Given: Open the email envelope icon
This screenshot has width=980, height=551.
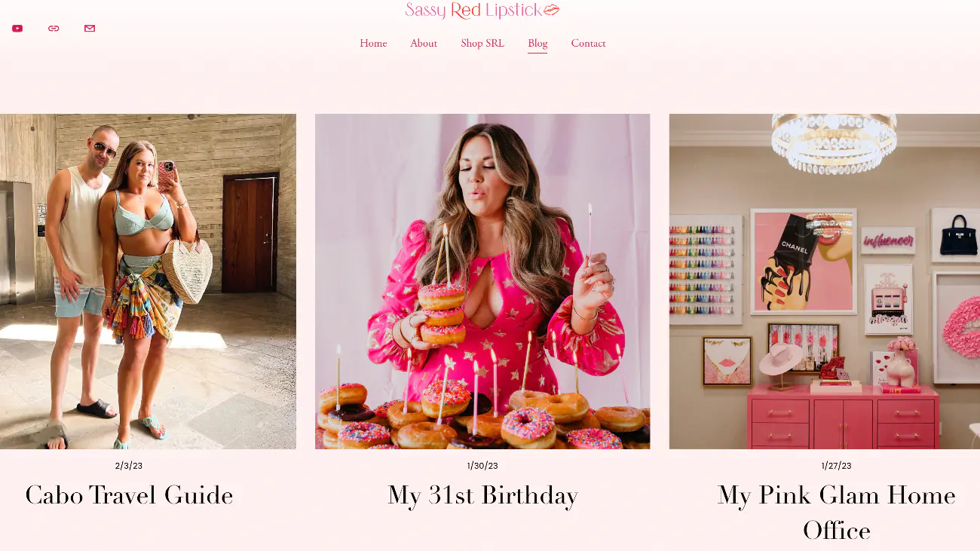Looking at the screenshot, I should tap(90, 29).
